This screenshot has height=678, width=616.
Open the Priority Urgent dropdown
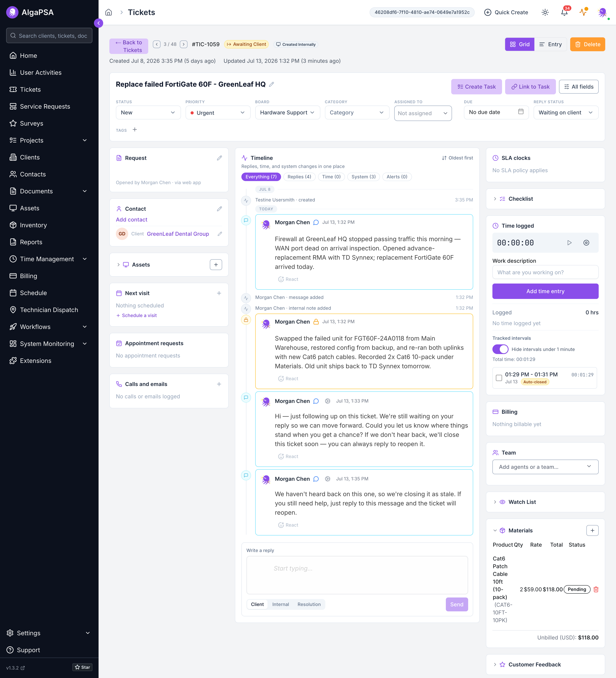click(x=218, y=113)
